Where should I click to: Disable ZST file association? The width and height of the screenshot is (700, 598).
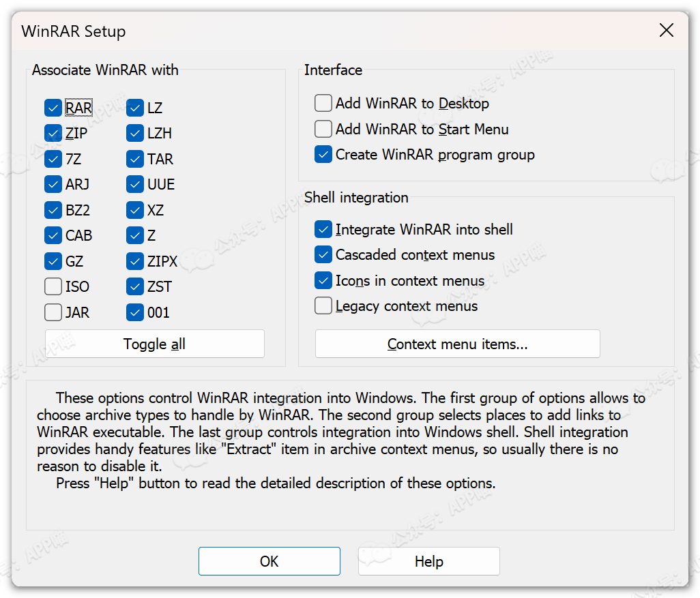tap(135, 286)
